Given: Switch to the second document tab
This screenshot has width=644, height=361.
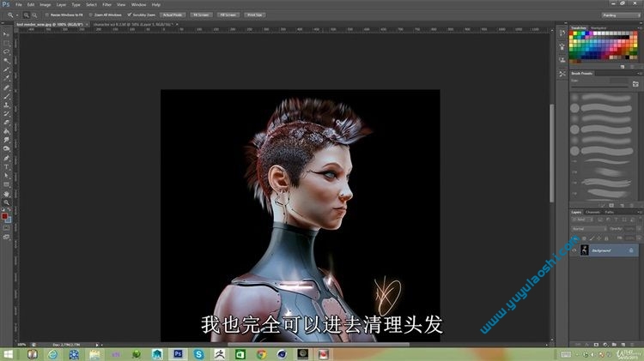Looking at the screenshot, I should tap(132, 25).
